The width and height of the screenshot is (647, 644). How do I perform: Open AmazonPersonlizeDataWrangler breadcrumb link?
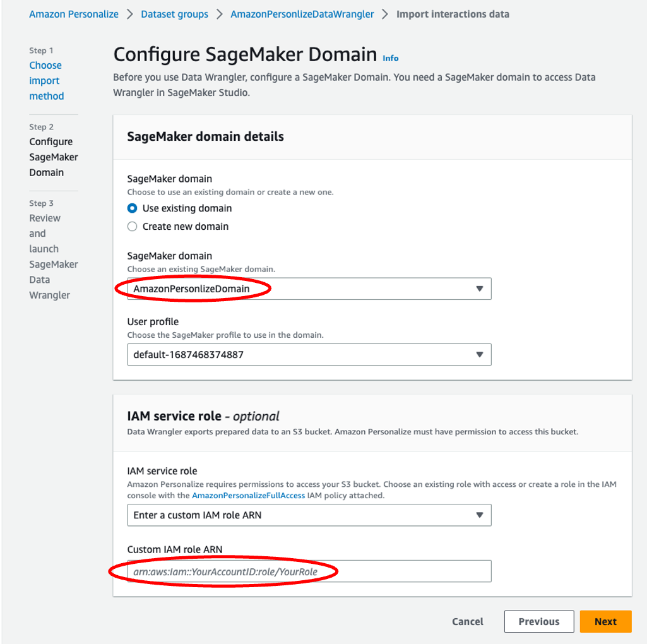pyautogui.click(x=302, y=14)
